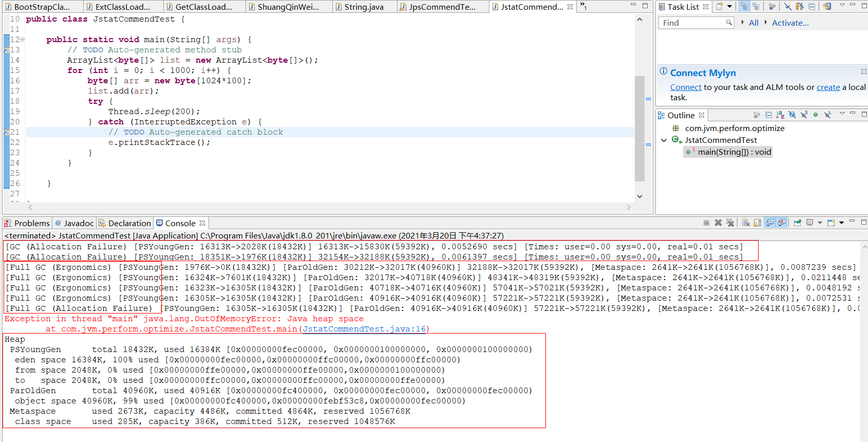Open the Outline view menu triangle
Screen dimensions: 868x442
pyautogui.click(x=842, y=114)
